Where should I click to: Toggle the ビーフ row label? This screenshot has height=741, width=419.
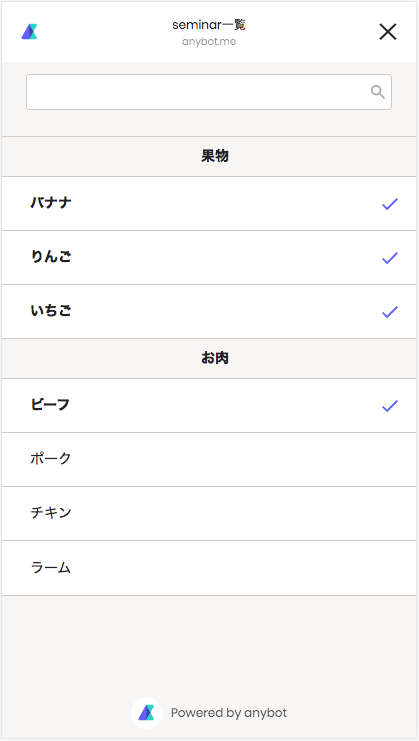click(x=50, y=405)
